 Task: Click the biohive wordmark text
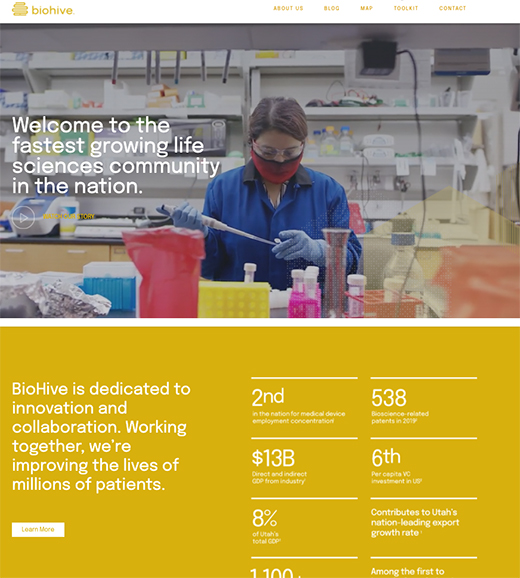pyautogui.click(x=53, y=10)
